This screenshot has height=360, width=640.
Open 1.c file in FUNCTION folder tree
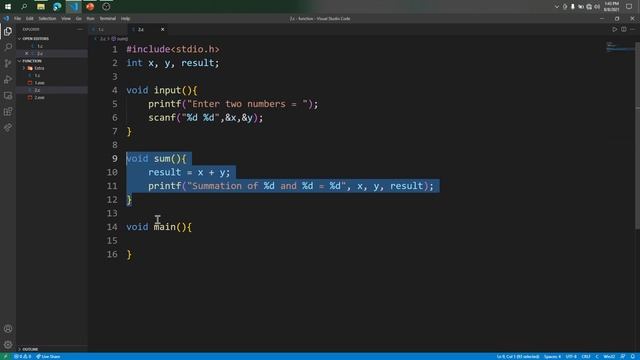pyautogui.click(x=52, y=76)
